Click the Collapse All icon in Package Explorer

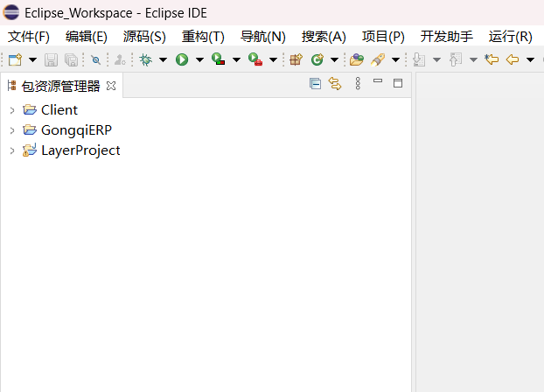[x=315, y=84]
